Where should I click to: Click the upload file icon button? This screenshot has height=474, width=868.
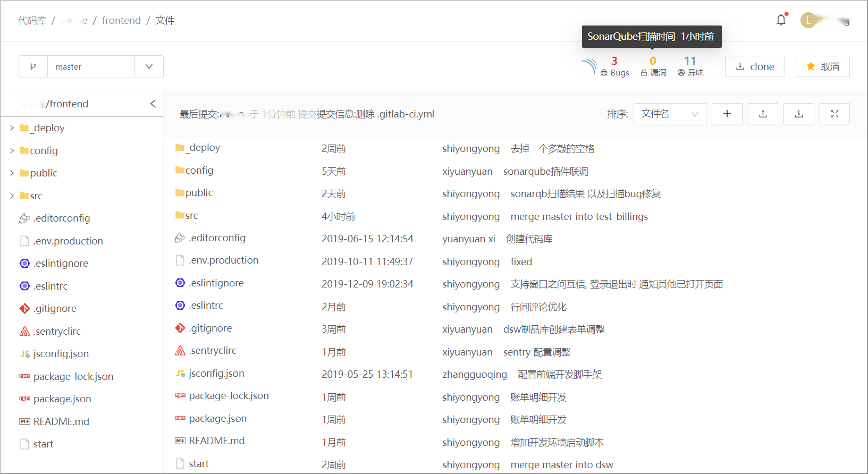click(763, 114)
